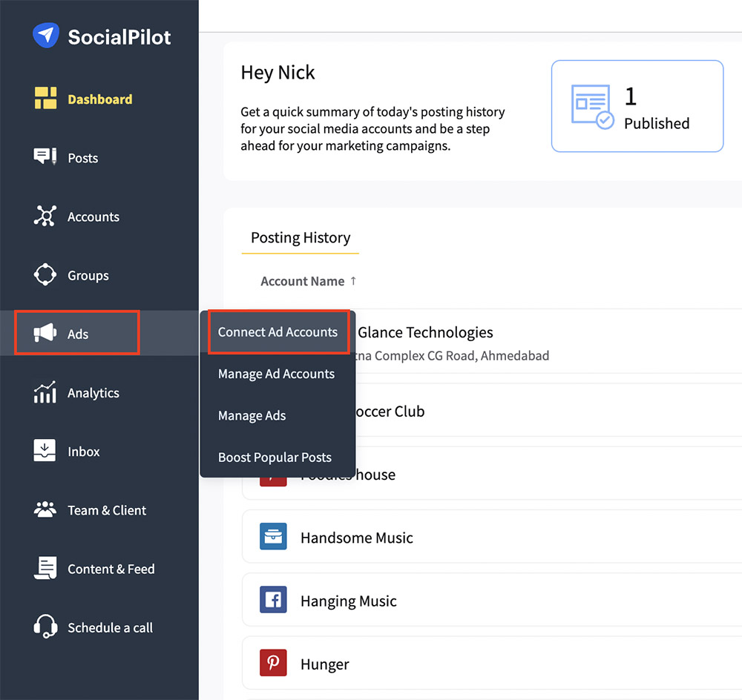
Task: Open Inbox label in sidebar
Action: pyautogui.click(x=84, y=452)
